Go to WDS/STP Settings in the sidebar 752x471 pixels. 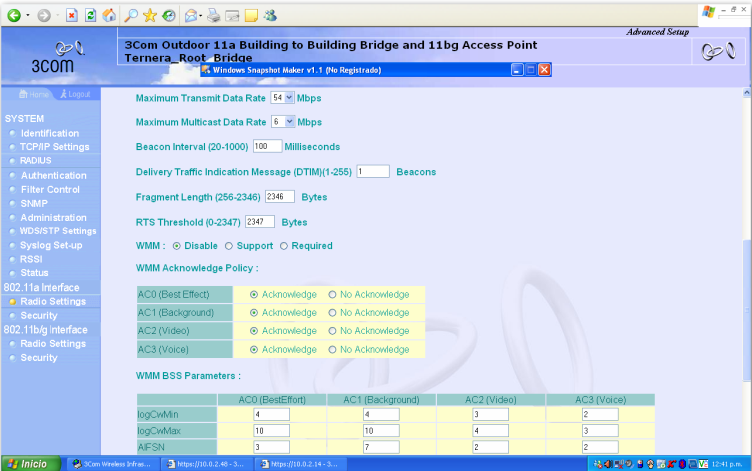click(58, 231)
